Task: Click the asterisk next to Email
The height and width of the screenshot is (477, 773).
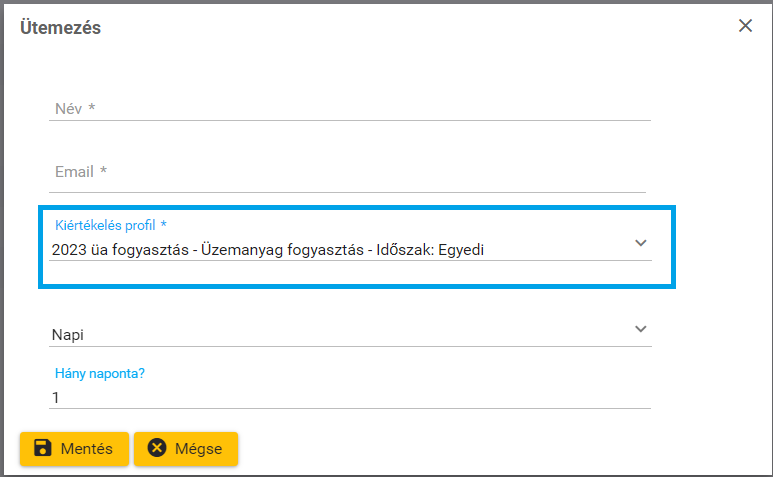Action: tap(103, 172)
